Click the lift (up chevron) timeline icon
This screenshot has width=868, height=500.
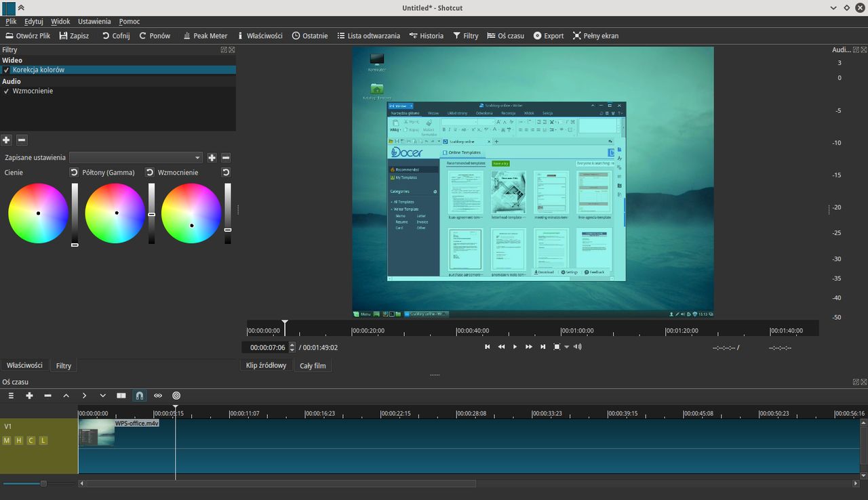coord(66,396)
